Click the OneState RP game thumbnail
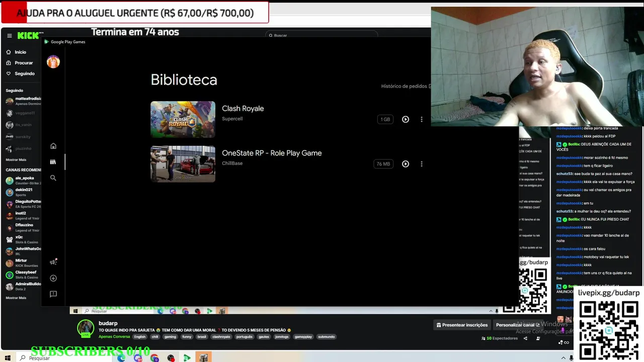Screen dimensions: 644x362 coord(183,164)
